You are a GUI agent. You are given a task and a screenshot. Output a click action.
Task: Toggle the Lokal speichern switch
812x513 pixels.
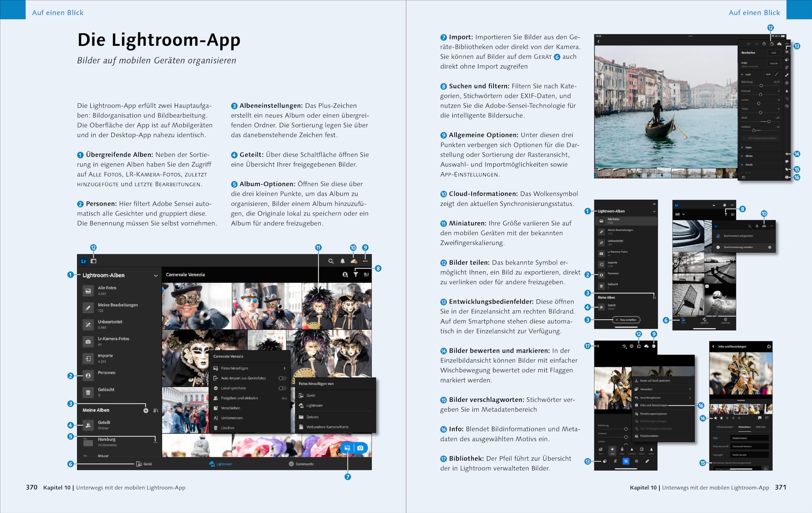(283, 388)
